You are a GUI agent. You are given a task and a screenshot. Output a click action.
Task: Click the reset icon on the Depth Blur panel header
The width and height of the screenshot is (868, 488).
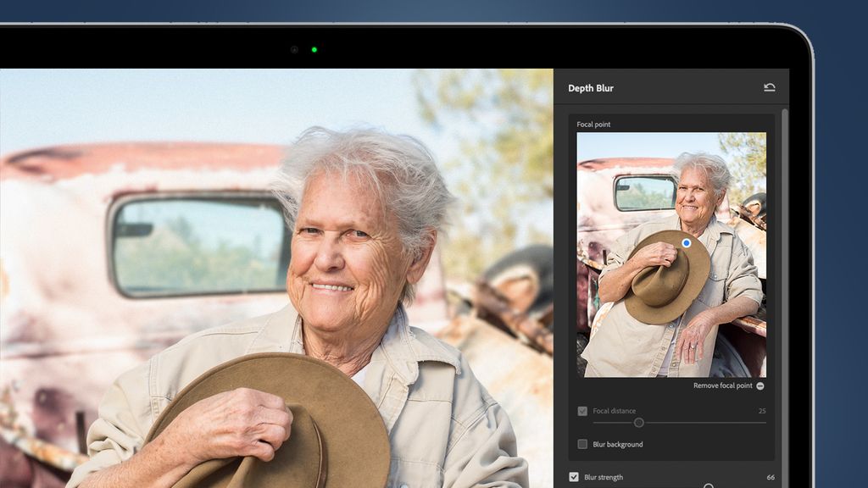pos(770,87)
